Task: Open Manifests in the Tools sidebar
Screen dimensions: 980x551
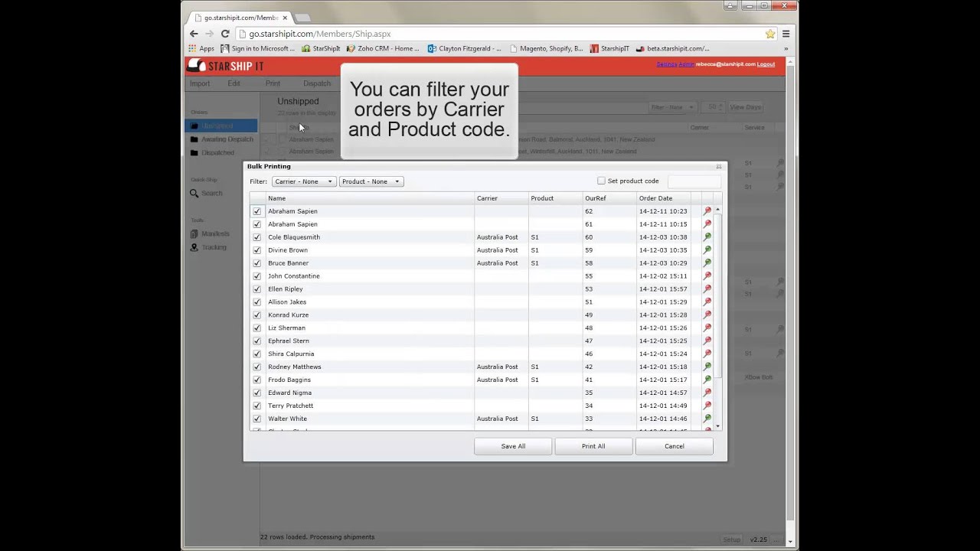Action: (x=210, y=234)
